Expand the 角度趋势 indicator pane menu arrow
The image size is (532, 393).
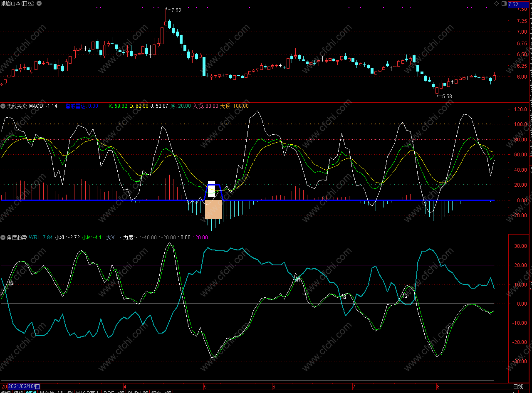click(3, 237)
